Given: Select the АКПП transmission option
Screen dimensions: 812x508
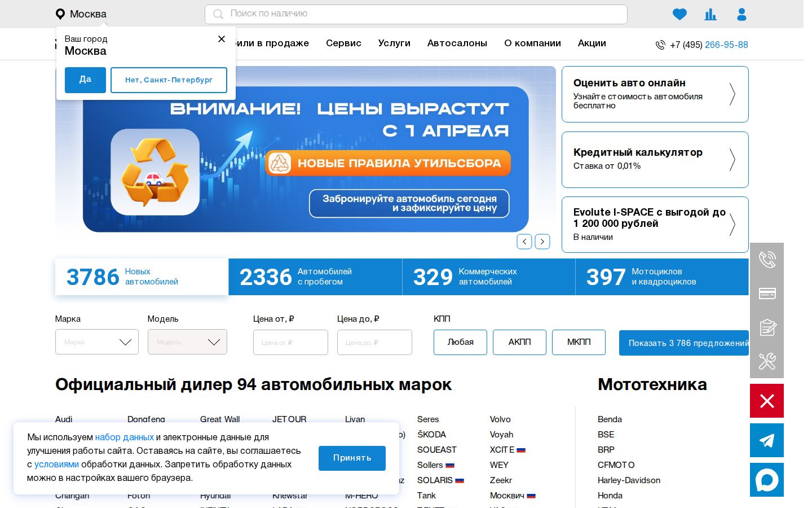Looking at the screenshot, I should point(519,342).
